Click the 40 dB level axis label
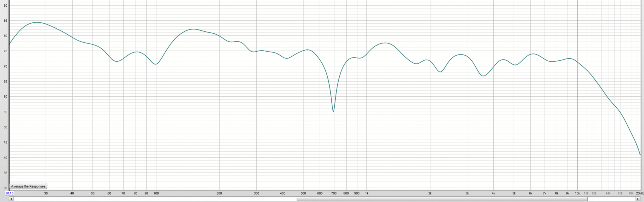 click(5, 158)
